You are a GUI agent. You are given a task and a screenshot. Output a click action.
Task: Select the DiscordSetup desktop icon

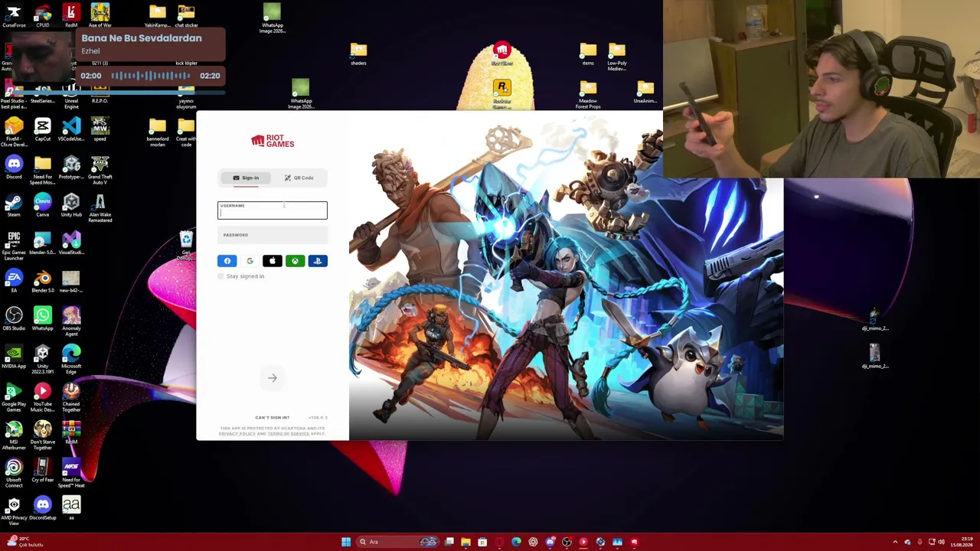(43, 508)
